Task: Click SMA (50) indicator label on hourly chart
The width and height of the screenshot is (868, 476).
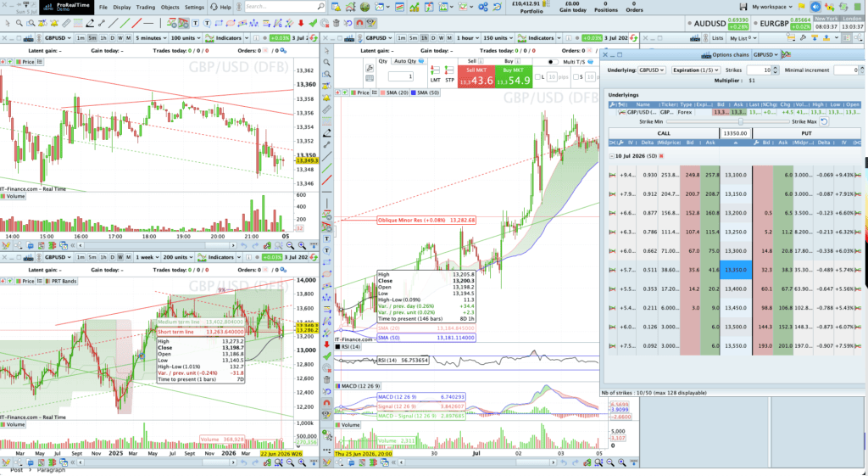Action: pyautogui.click(x=426, y=92)
